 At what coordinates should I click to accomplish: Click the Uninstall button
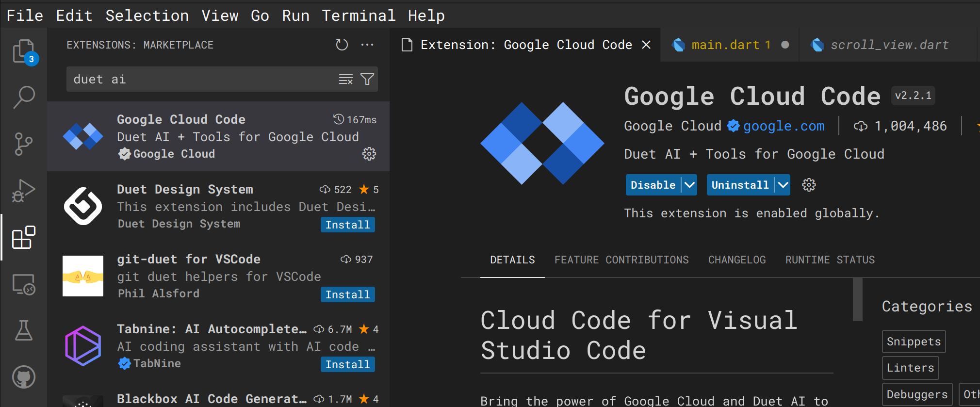740,185
